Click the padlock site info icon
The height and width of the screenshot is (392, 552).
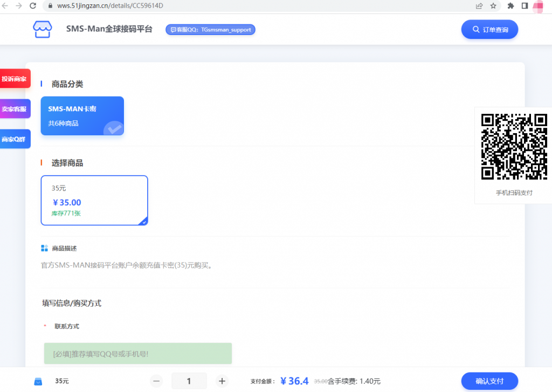[50, 5]
